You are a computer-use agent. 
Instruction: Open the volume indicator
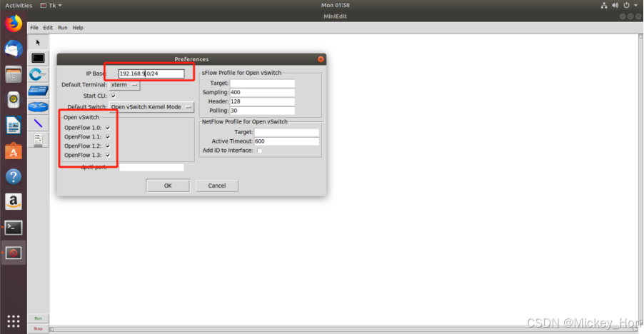click(x=615, y=5)
